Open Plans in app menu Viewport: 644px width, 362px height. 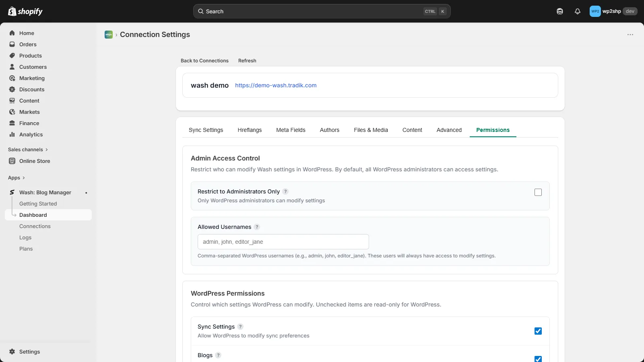(26, 249)
